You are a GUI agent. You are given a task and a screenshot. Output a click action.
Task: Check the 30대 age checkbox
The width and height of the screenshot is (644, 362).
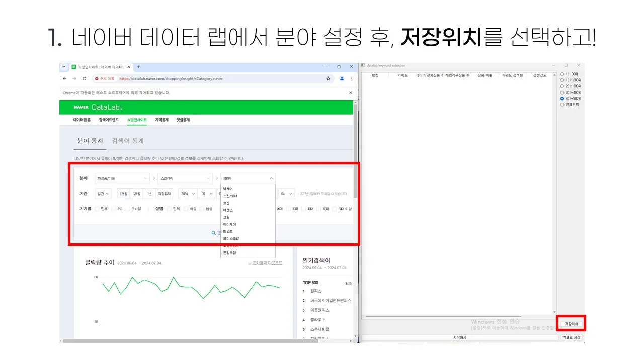[x=289, y=209]
